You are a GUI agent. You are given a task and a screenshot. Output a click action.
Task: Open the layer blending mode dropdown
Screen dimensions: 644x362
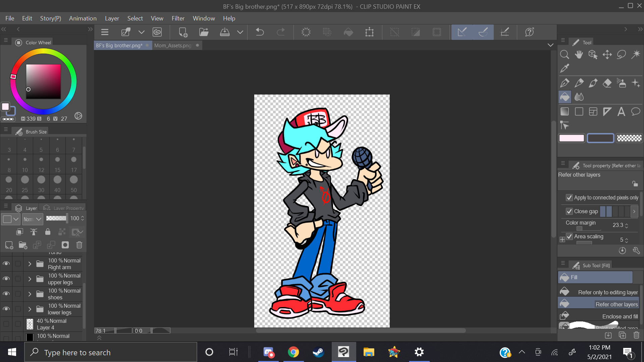pyautogui.click(x=33, y=219)
